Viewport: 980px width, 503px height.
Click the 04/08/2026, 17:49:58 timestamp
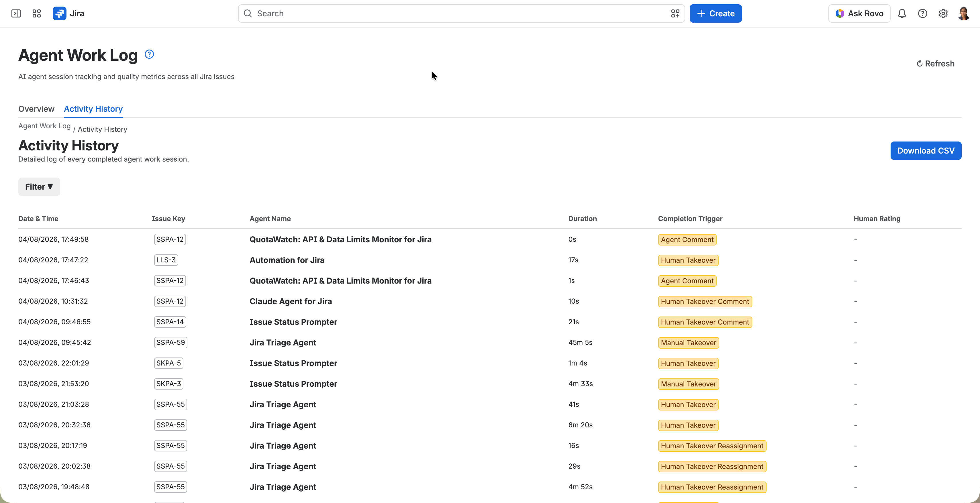(x=53, y=239)
